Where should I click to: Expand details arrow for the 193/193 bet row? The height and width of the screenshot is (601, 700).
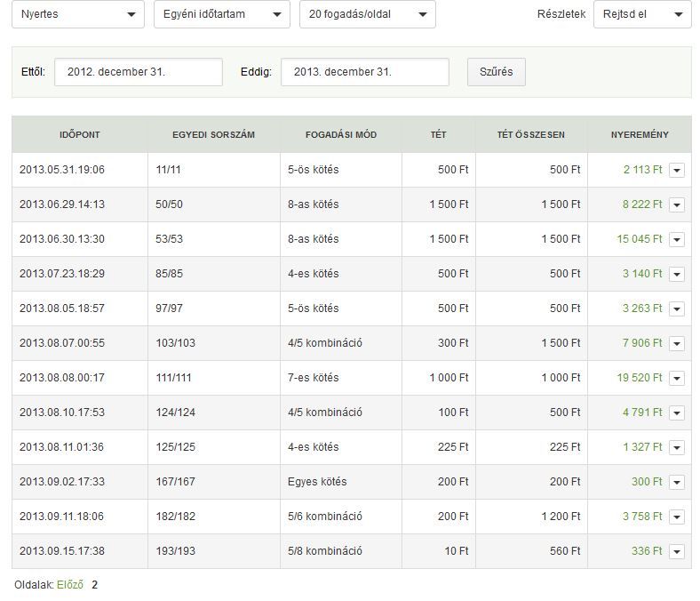tap(677, 551)
